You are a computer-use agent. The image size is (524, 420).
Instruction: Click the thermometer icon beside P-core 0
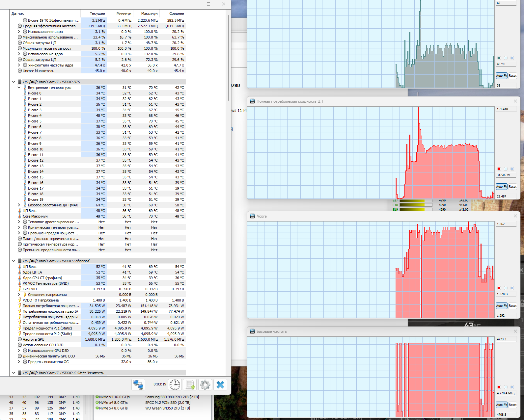click(x=25, y=93)
